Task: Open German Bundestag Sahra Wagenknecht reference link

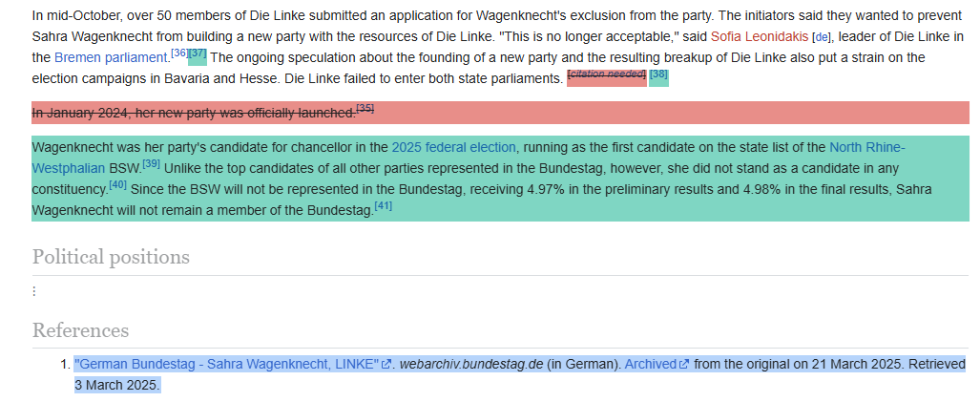Action: click(x=227, y=364)
